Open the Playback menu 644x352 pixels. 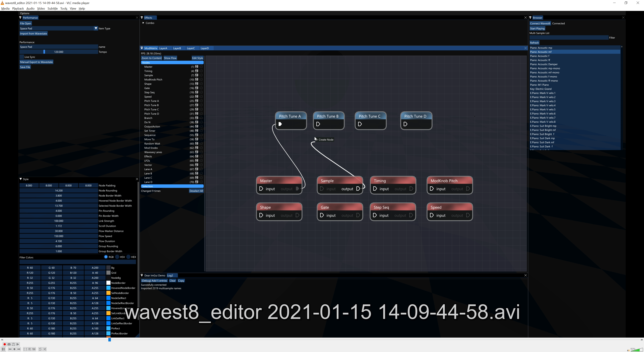pos(18,9)
